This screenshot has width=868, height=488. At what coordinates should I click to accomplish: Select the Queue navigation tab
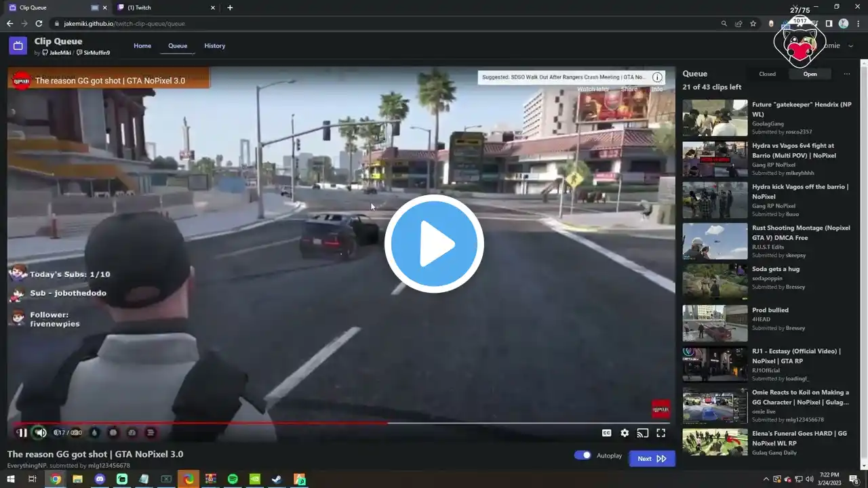[x=178, y=46]
